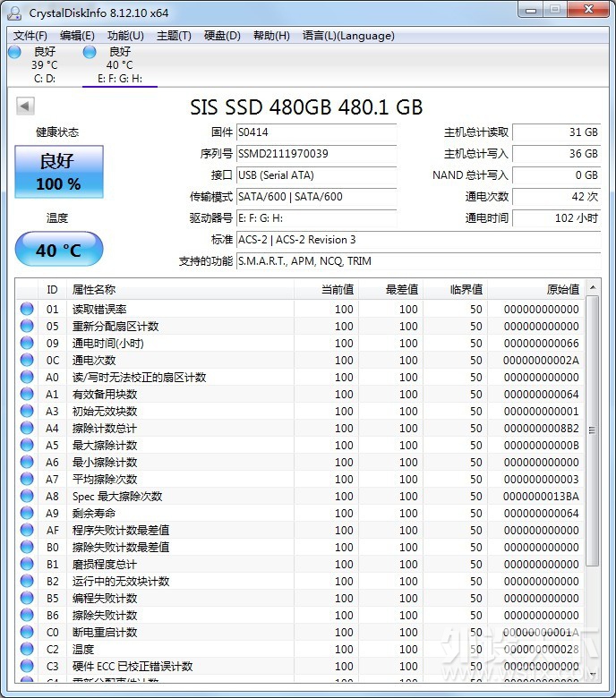Click the attribute list scroll-up arrow
This screenshot has width=616, height=698.
pos(593,287)
